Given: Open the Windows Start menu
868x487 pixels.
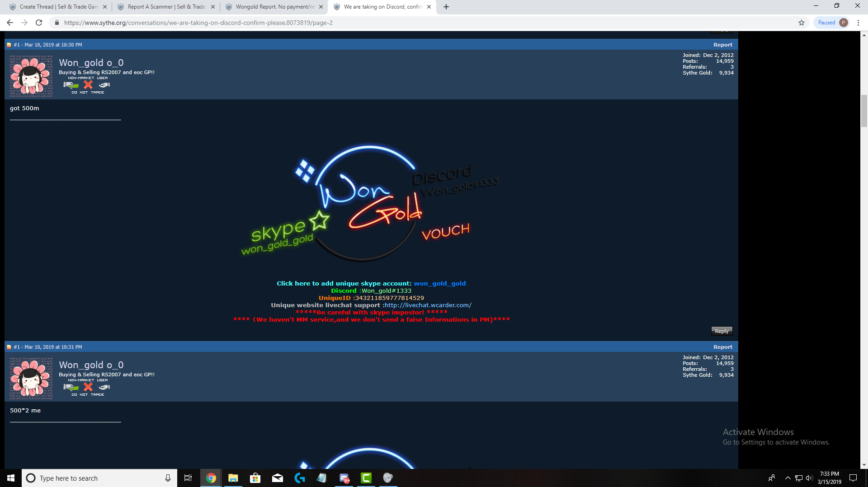Looking at the screenshot, I should [x=11, y=478].
